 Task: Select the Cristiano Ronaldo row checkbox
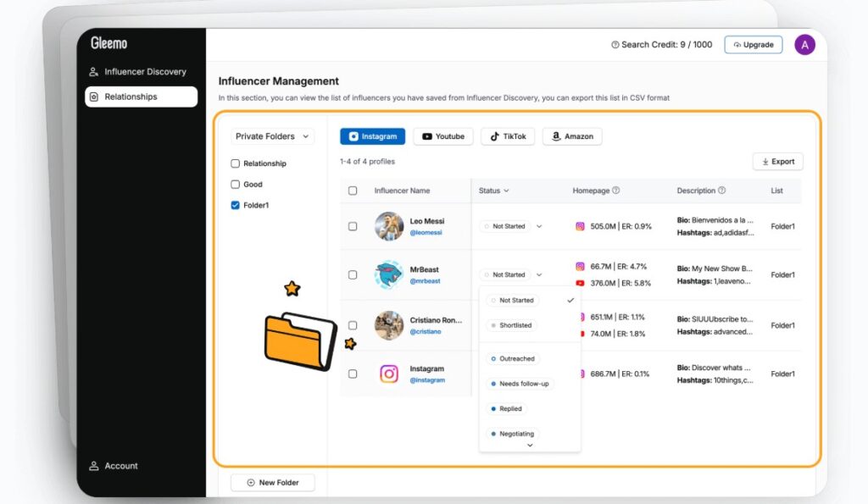click(x=353, y=325)
